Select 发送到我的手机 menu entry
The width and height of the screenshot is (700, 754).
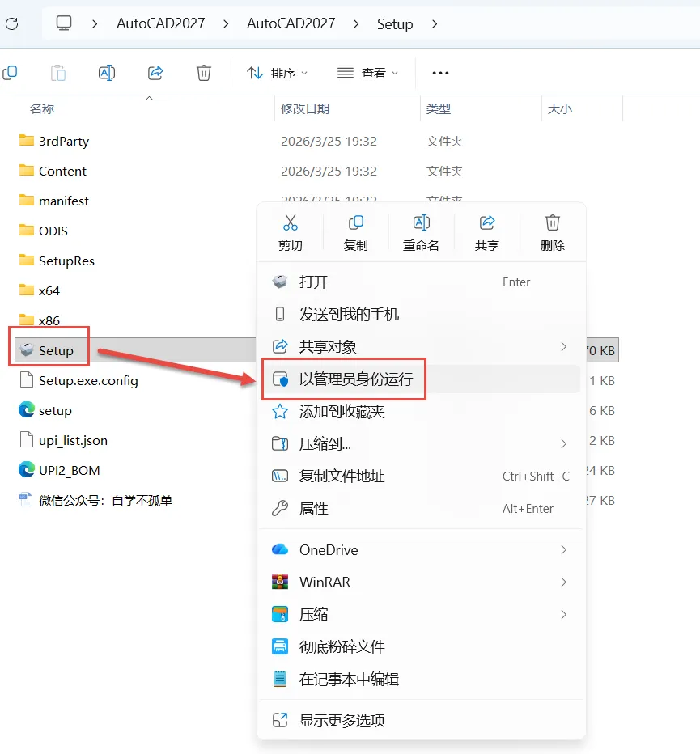click(x=421, y=314)
